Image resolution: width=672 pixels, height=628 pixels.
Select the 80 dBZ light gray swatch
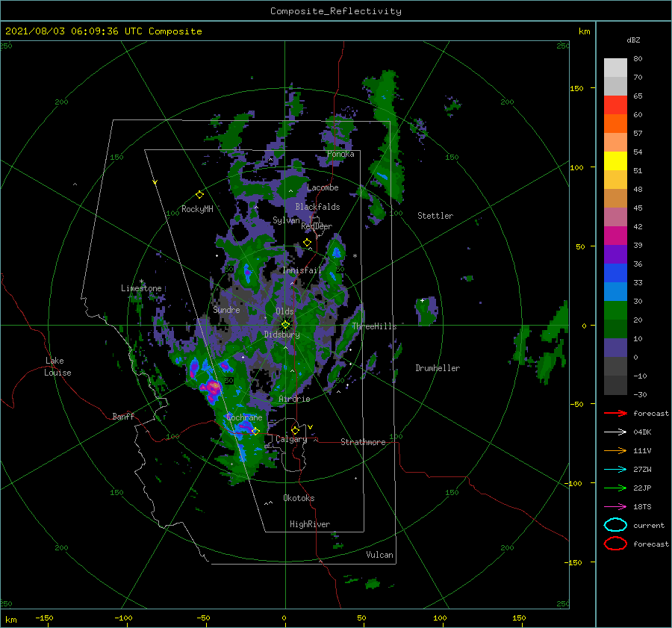[x=615, y=68]
